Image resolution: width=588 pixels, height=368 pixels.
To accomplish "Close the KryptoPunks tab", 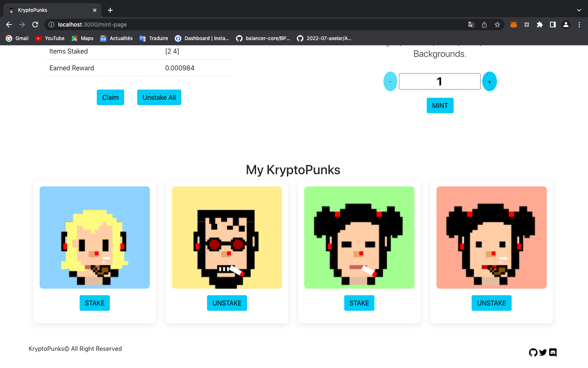I will pos(95,10).
